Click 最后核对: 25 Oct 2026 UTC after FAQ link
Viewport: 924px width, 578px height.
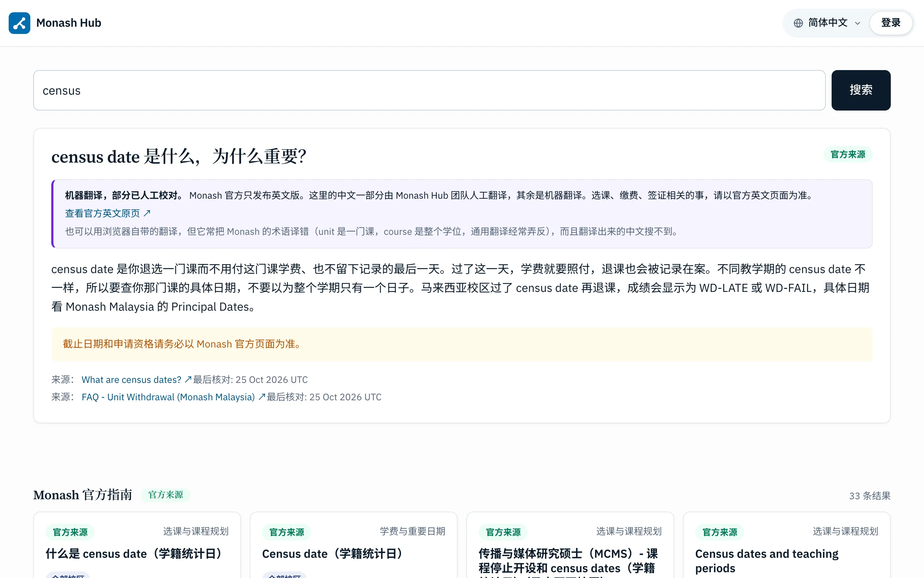point(324,397)
